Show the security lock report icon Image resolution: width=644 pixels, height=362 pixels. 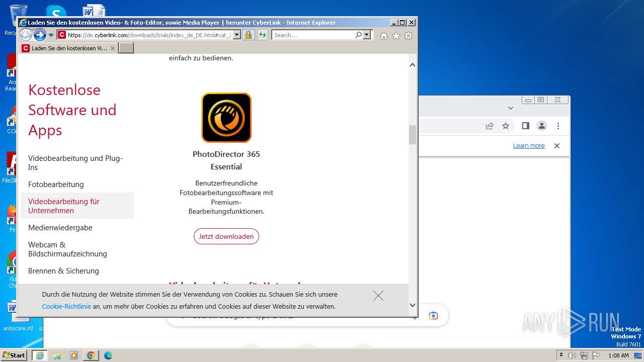[x=248, y=35]
